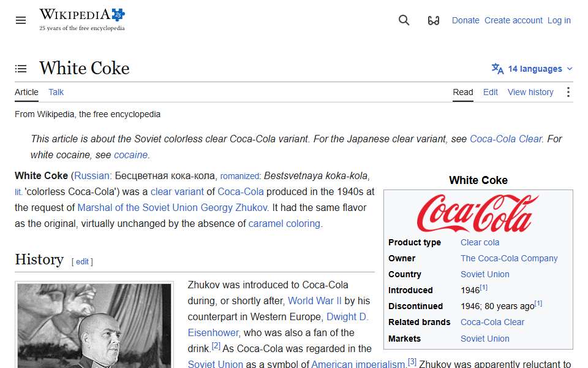588x368 pixels.
Task: Click citation reference [2]
Action: point(216,346)
